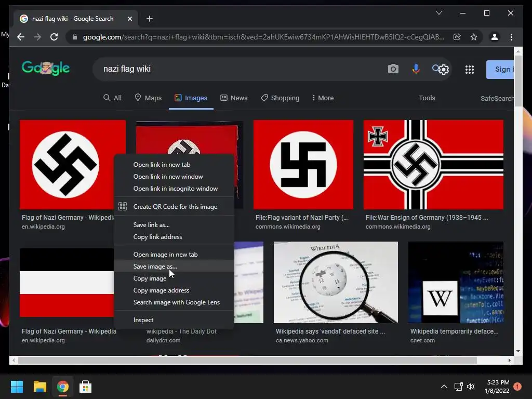Search by image with the camera icon
Image resolution: width=532 pixels, height=399 pixels.
coord(393,69)
